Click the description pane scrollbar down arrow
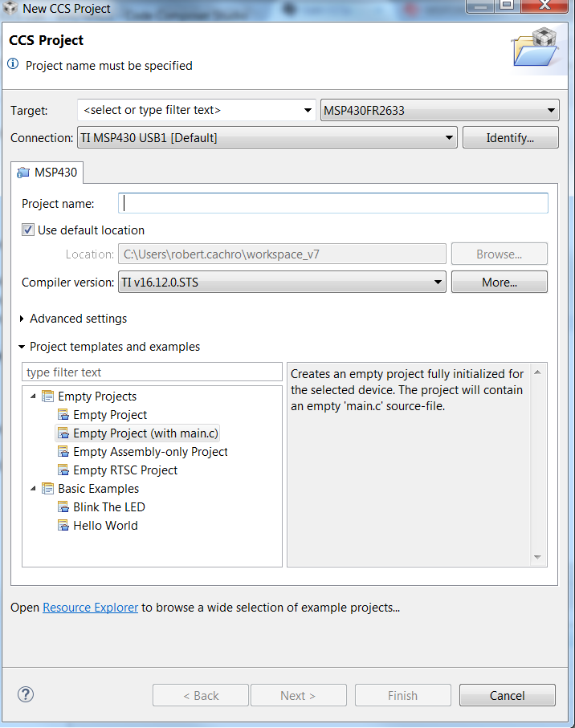The height and width of the screenshot is (728, 575). point(538,557)
